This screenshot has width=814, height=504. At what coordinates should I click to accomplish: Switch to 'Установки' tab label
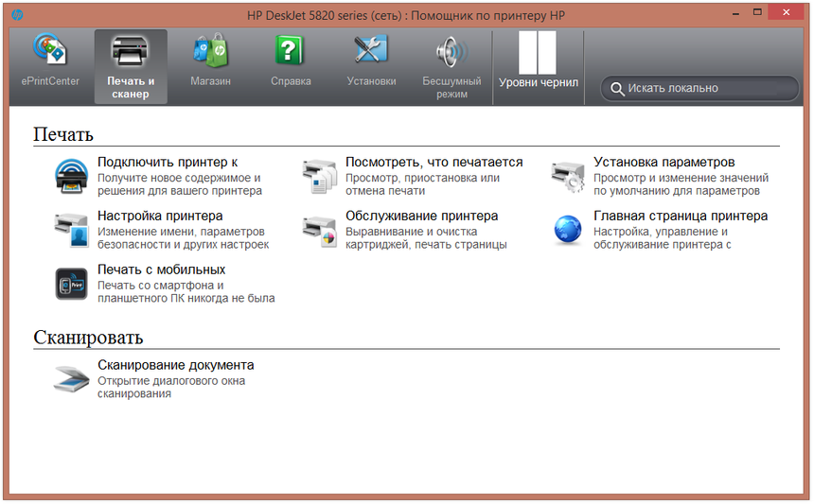pyautogui.click(x=371, y=81)
